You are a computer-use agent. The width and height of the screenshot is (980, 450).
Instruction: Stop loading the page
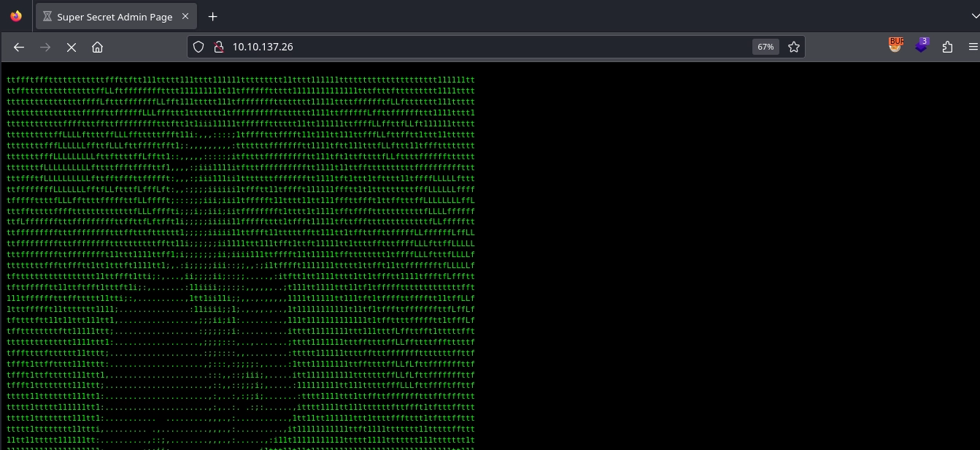(x=72, y=47)
